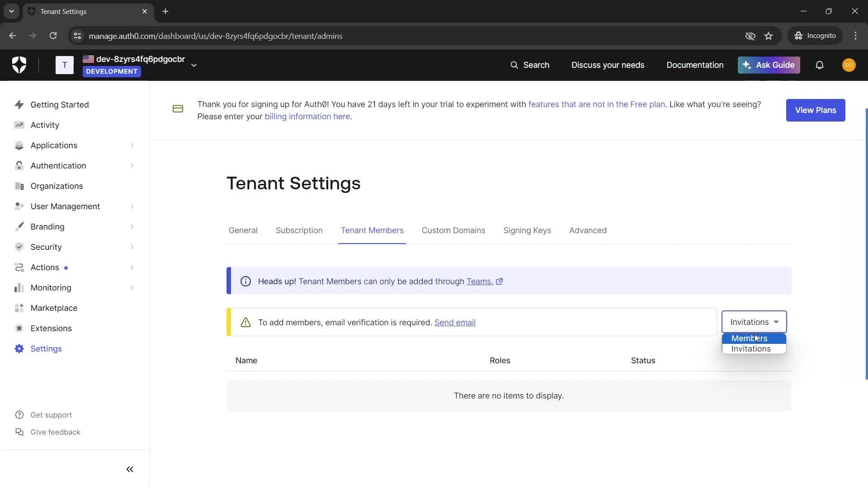Click the Status column header

coord(643,361)
